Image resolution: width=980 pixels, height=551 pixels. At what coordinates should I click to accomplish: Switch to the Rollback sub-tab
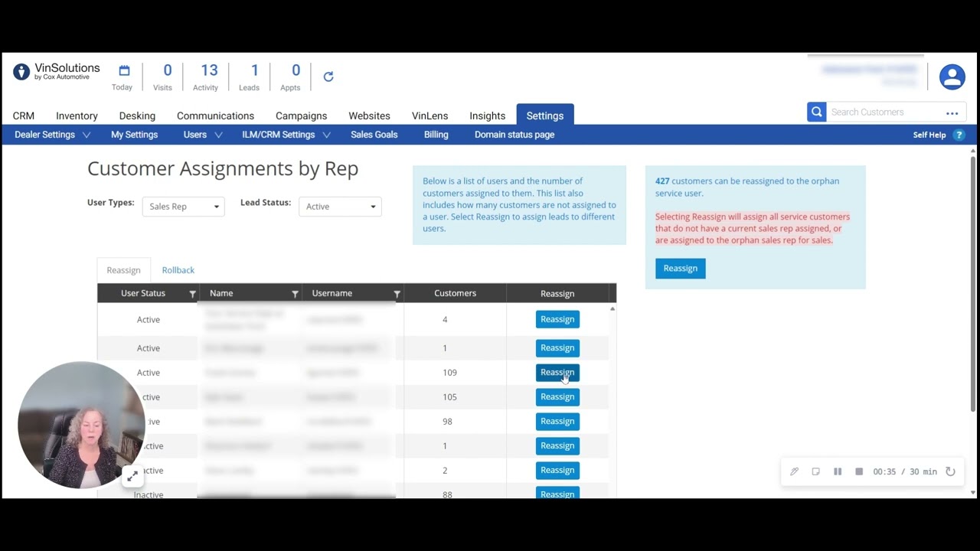click(x=178, y=270)
